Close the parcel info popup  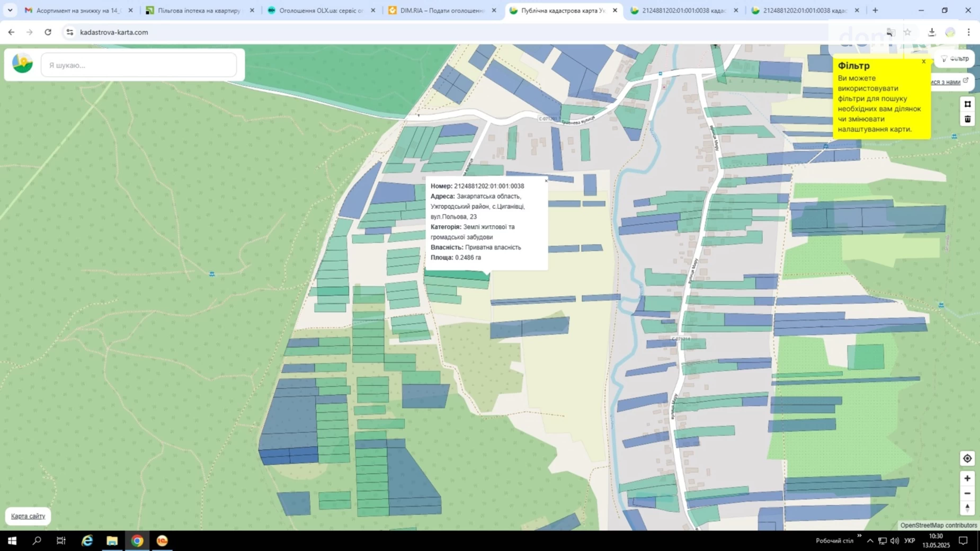[546, 181]
